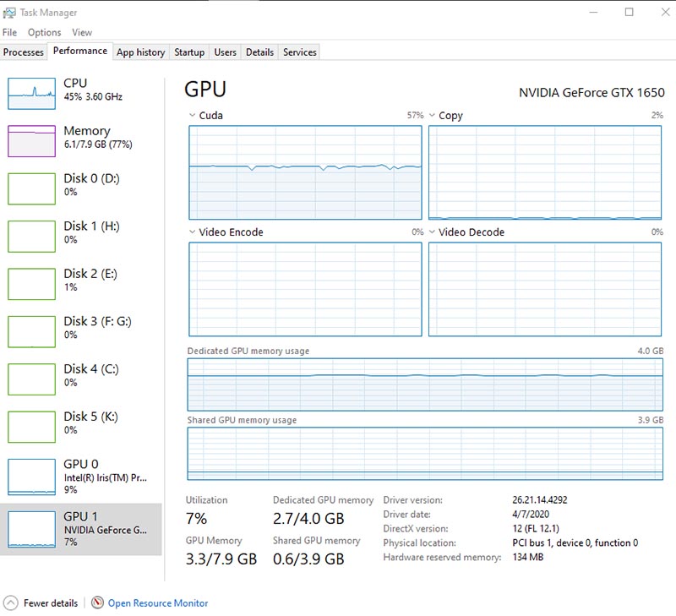Close the Task Manager window
Image resolution: width=676 pixels, height=616 pixels.
665,12
